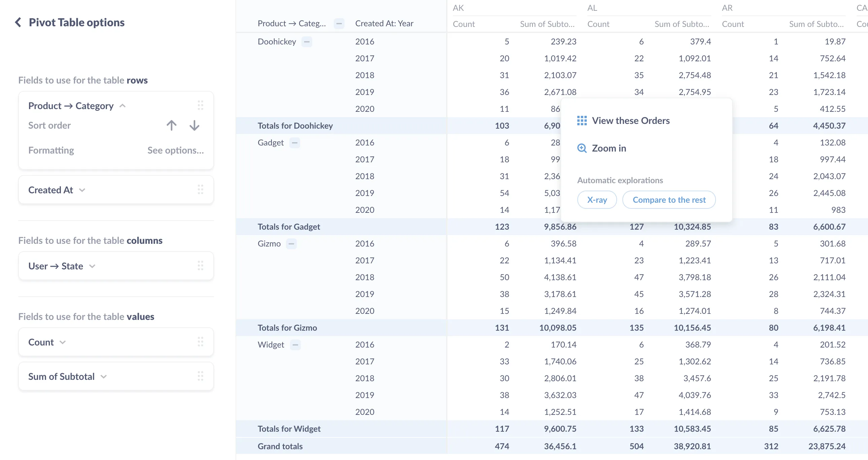Click the Sum of Subtotal header under AL
The image size is (868, 460).
(682, 24)
